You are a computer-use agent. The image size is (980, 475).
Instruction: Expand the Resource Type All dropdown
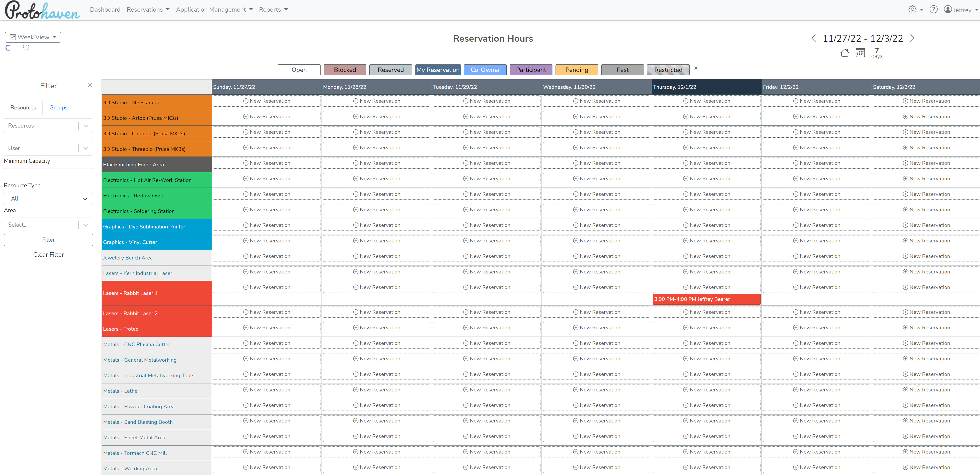pyautogui.click(x=48, y=199)
